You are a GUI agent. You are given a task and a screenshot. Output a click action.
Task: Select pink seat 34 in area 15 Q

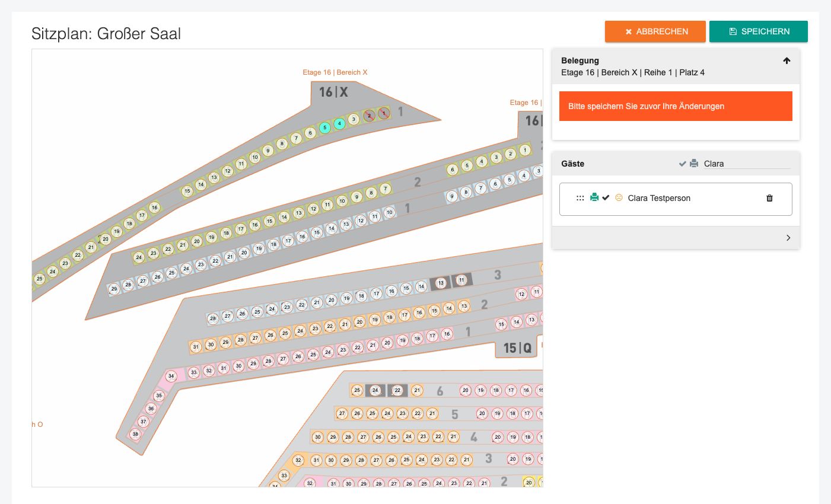tap(171, 376)
